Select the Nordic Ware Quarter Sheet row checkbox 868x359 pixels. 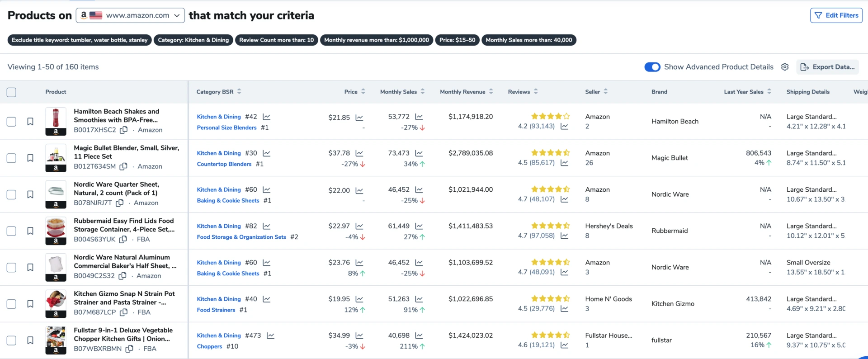[11, 194]
